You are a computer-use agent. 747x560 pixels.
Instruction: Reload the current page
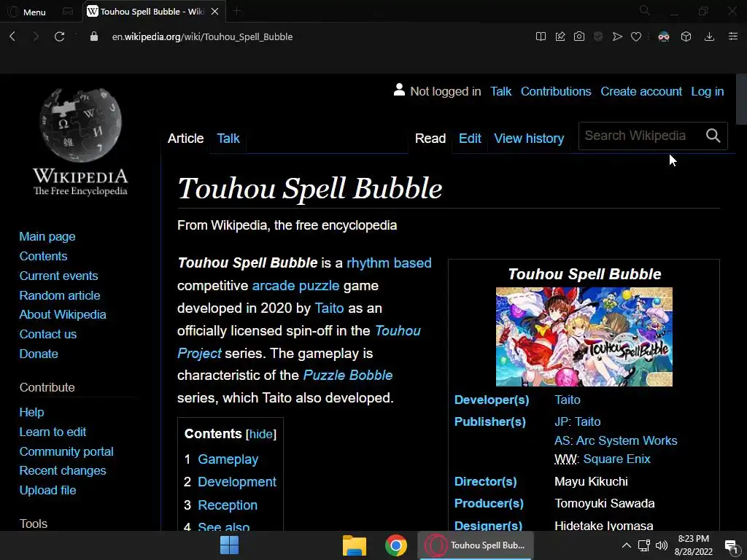59,36
